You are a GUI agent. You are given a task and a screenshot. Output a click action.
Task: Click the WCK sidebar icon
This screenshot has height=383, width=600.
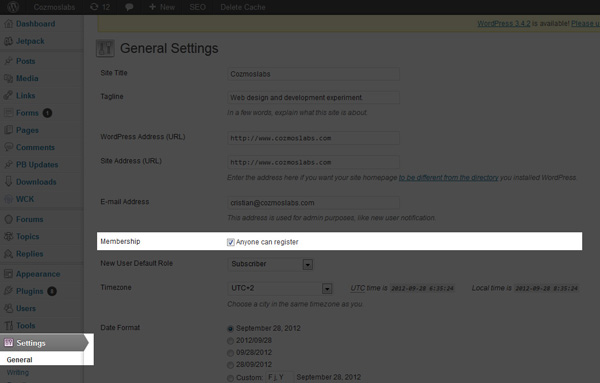coord(8,199)
